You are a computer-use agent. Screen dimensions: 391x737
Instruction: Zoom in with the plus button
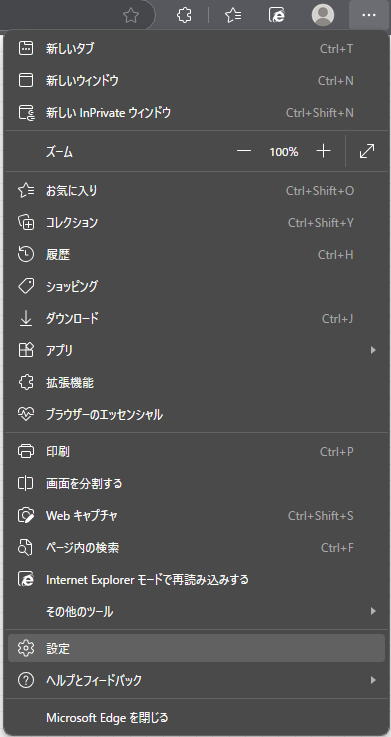tap(323, 151)
